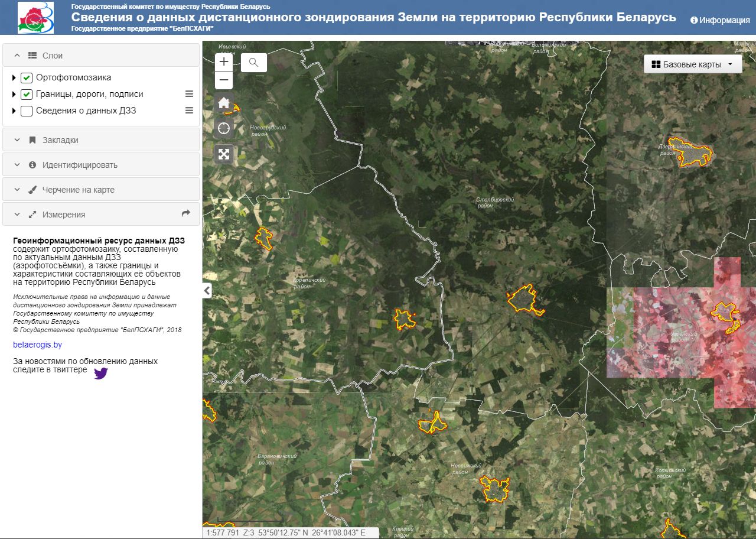The width and height of the screenshot is (756, 539).
Task: Open the map search magnifier
Action: tap(254, 62)
